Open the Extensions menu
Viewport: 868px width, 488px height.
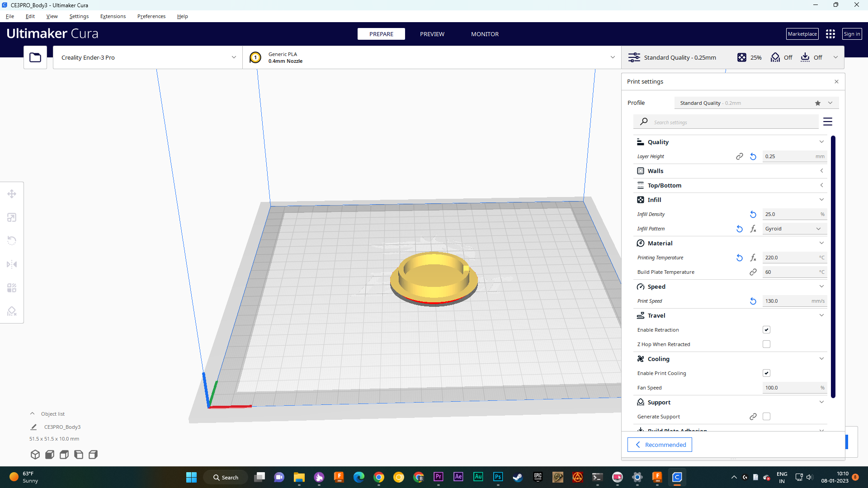click(x=113, y=16)
